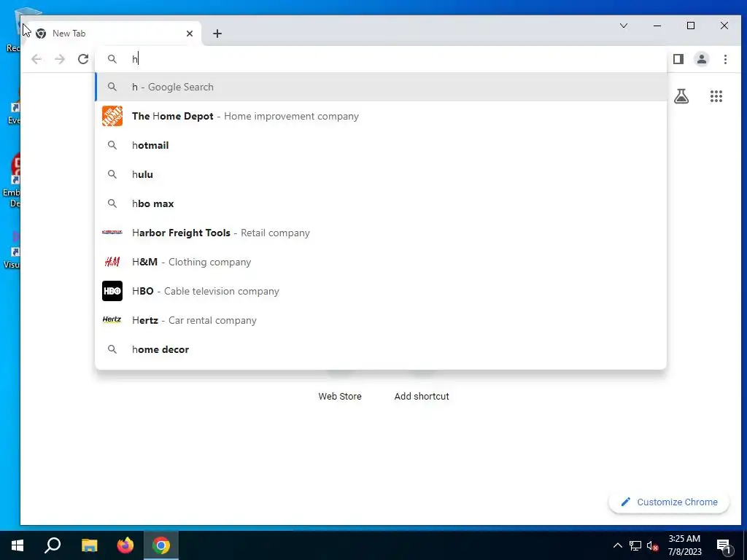The width and height of the screenshot is (747, 560).
Task: Open the network status tray icon
Action: [x=635, y=545]
